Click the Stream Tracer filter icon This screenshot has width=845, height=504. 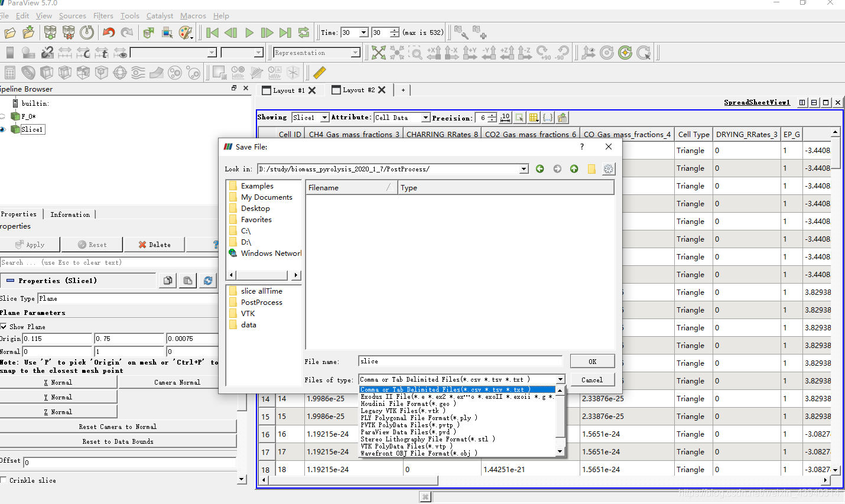tap(138, 73)
